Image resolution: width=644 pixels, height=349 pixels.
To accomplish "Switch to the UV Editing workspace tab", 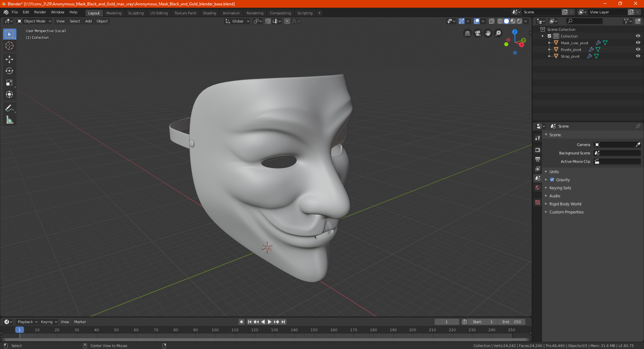I will point(159,13).
